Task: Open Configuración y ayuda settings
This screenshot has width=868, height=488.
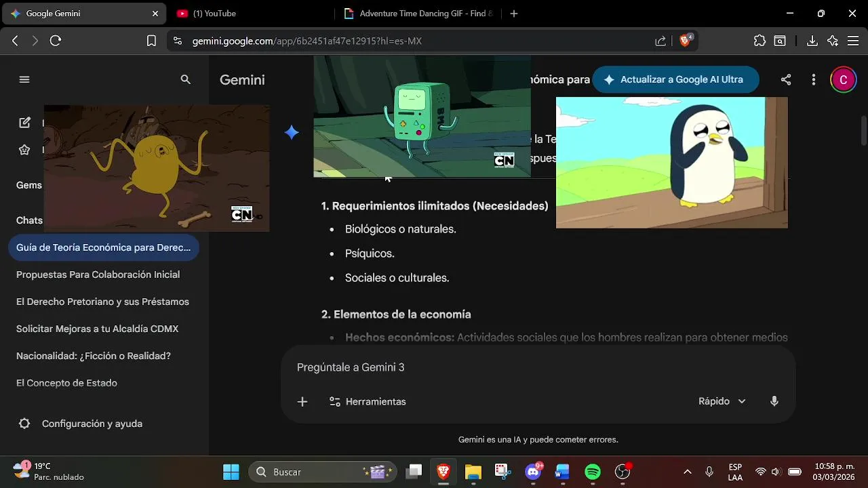Action: (x=92, y=424)
